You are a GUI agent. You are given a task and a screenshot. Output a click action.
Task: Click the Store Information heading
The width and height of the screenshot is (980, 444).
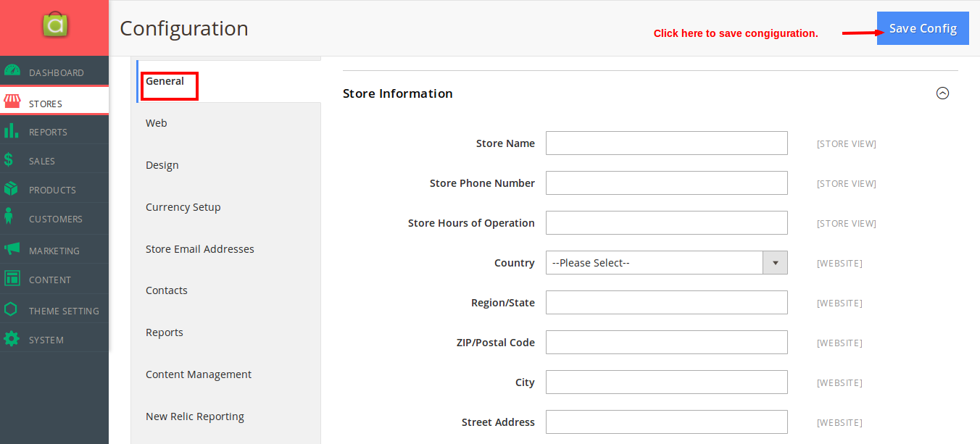point(398,93)
